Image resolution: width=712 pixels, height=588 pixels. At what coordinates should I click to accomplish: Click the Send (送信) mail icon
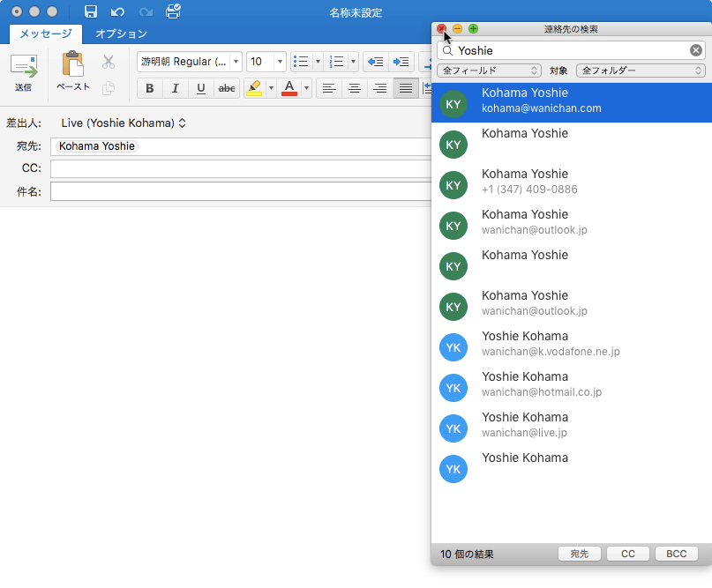click(x=24, y=66)
